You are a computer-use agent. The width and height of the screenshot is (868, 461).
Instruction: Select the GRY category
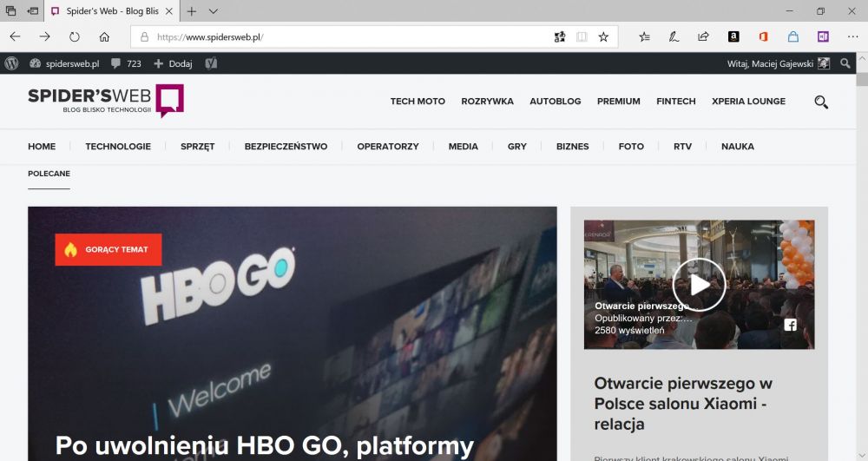517,146
